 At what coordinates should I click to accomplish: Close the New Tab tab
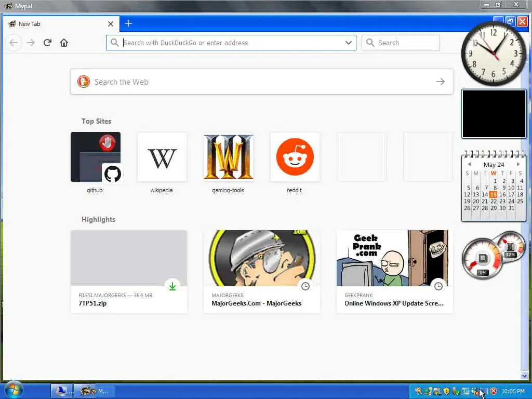pos(111,24)
